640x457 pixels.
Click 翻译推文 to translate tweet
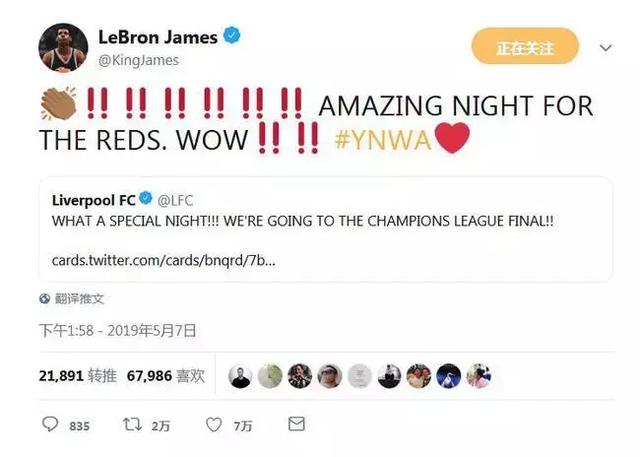[x=79, y=299]
